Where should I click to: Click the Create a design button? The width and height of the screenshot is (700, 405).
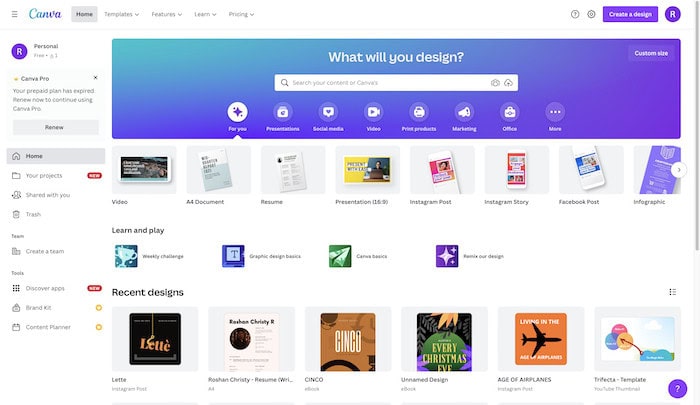click(630, 14)
